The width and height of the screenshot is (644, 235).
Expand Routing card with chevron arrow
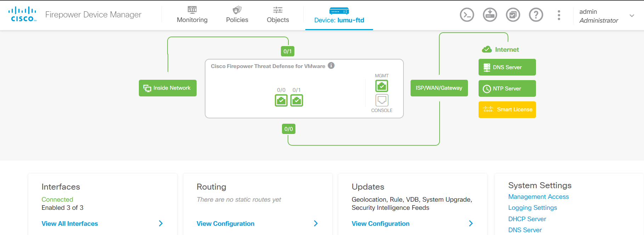316,223
